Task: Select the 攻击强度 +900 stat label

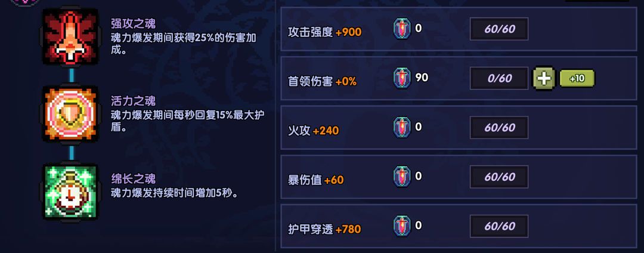Action: pyautogui.click(x=324, y=32)
